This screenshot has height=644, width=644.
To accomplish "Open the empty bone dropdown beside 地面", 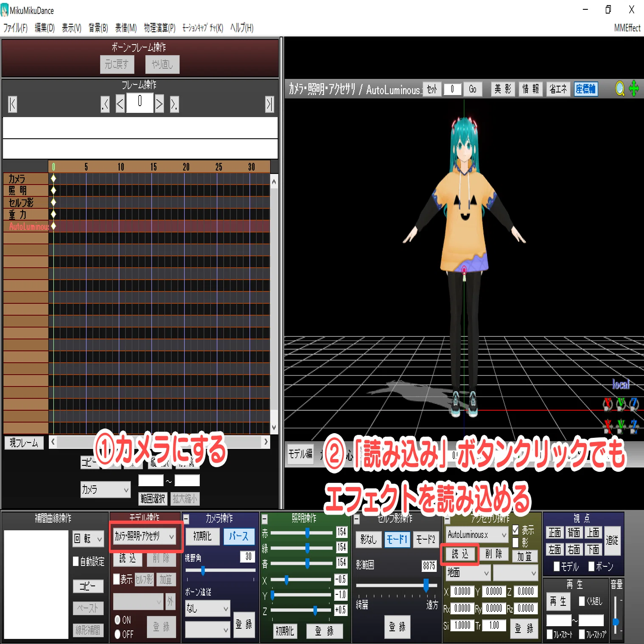I will coord(515,573).
